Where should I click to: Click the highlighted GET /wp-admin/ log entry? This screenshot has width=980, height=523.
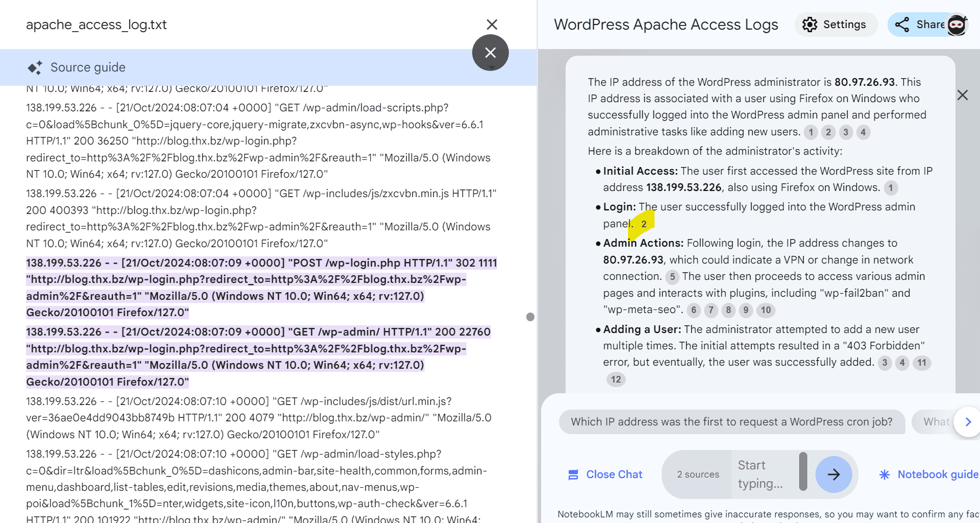point(259,356)
